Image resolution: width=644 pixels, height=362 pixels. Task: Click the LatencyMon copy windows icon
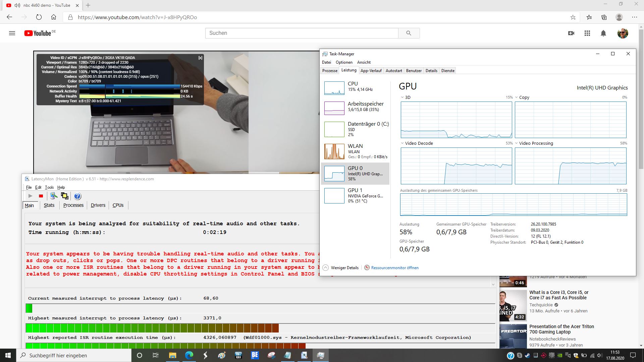coord(65,196)
